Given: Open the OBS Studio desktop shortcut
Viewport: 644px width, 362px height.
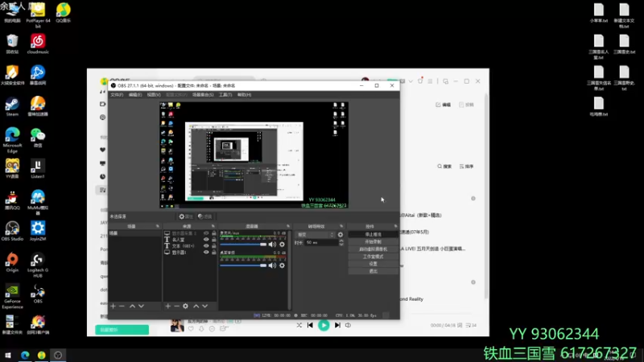Looking at the screenshot, I should point(12,231).
